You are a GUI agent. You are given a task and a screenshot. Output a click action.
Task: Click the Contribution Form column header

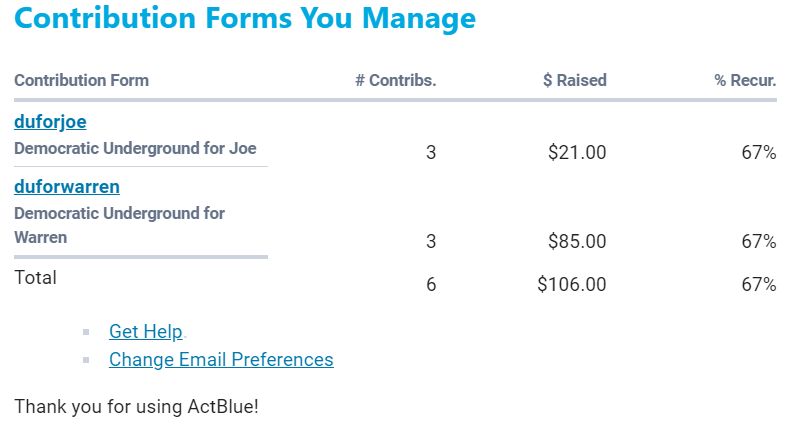81,81
